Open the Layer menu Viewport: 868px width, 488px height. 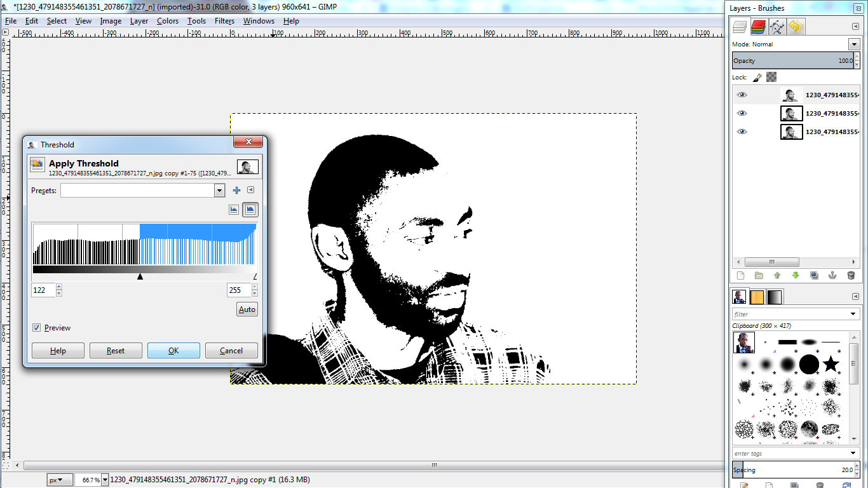coord(139,21)
